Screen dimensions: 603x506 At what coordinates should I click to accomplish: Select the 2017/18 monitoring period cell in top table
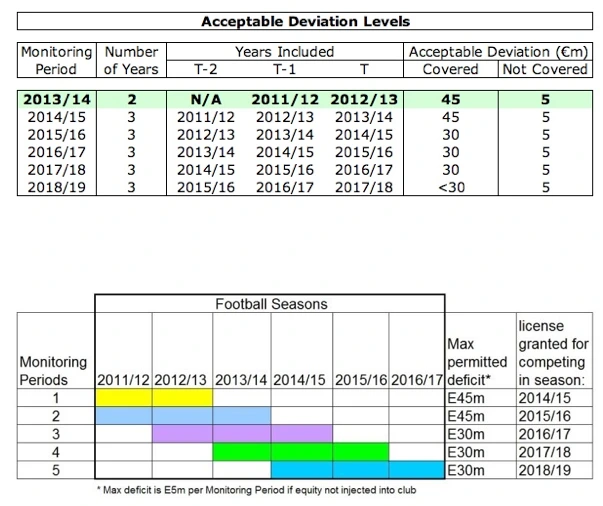coord(57,170)
